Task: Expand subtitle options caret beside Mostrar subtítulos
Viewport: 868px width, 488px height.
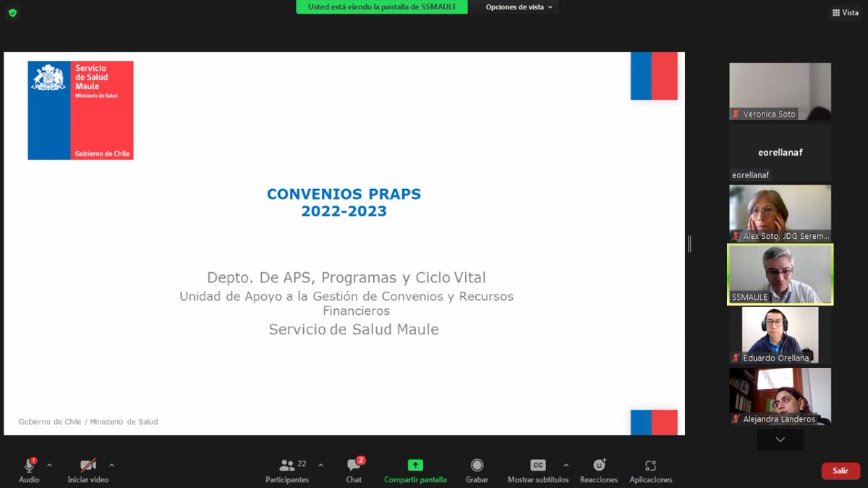Action: 566,465
